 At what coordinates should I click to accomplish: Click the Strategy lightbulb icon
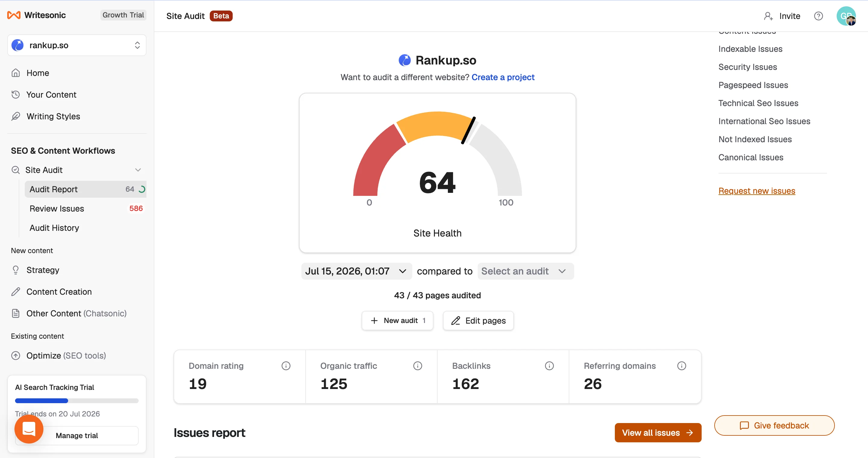point(15,270)
